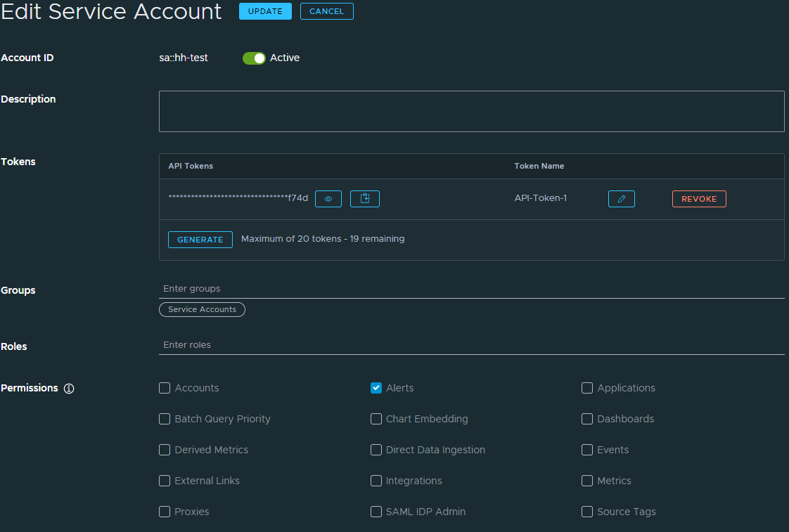Select the Service Accounts group chip

(x=202, y=309)
